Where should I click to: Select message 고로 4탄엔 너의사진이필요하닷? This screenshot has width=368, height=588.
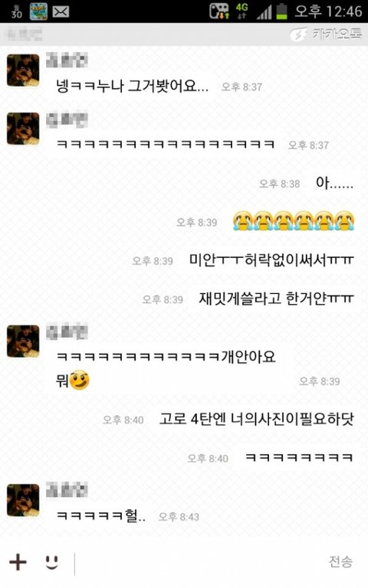pyautogui.click(x=257, y=419)
